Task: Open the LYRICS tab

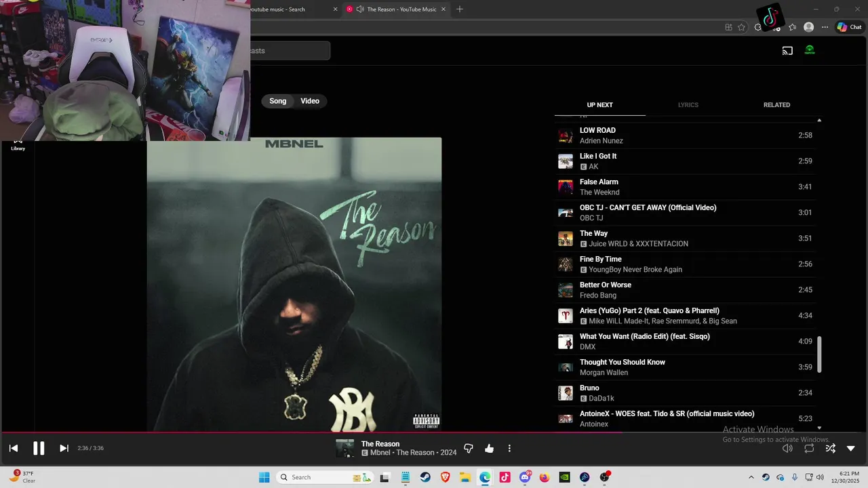Action: (688, 105)
